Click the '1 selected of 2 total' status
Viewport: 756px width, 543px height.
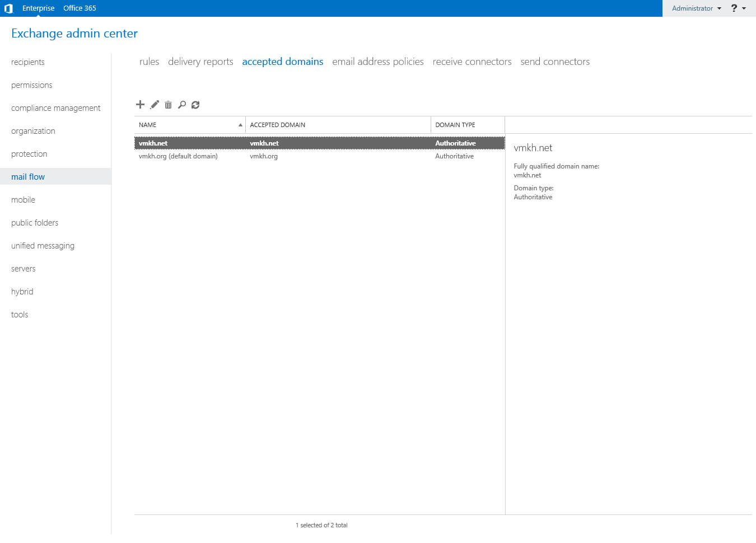click(x=321, y=525)
